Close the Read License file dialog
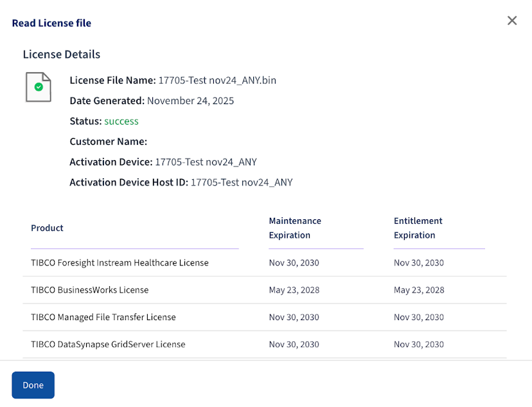 click(512, 21)
